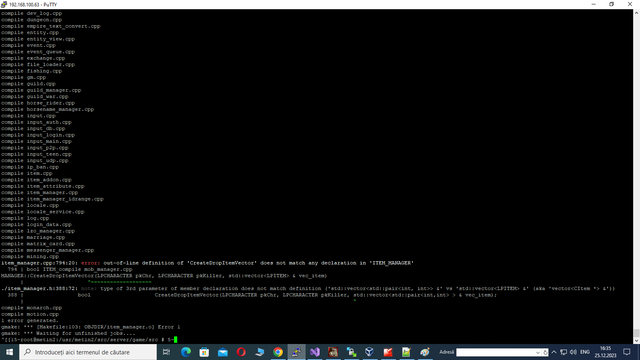Select the active PuTTY taskbar icon
640x360 pixels.
(x=296, y=352)
